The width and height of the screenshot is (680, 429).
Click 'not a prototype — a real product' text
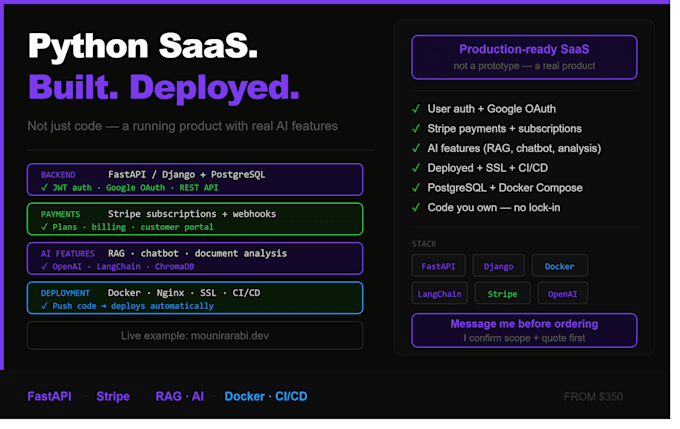(524, 66)
